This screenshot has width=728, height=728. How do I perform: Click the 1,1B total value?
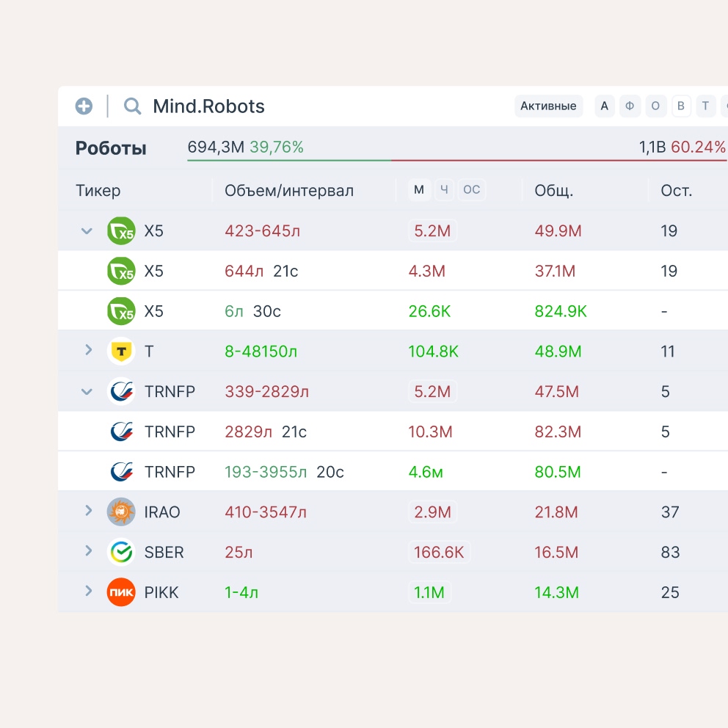[652, 147]
